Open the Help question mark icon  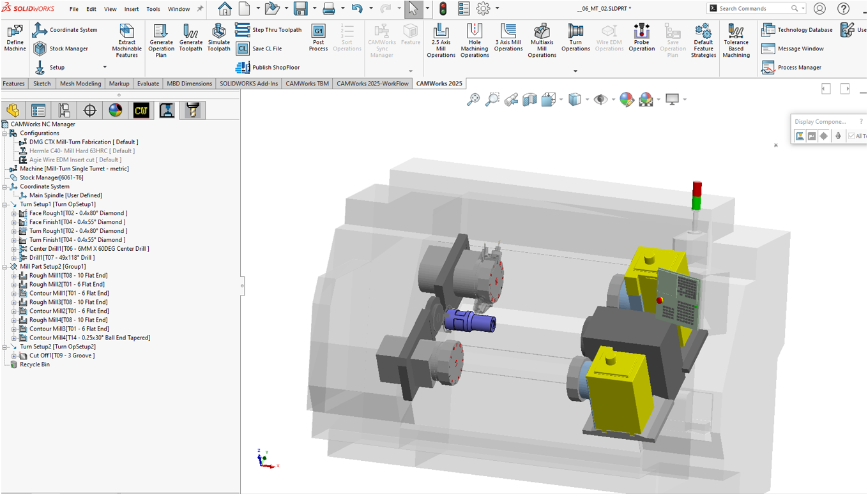844,9
